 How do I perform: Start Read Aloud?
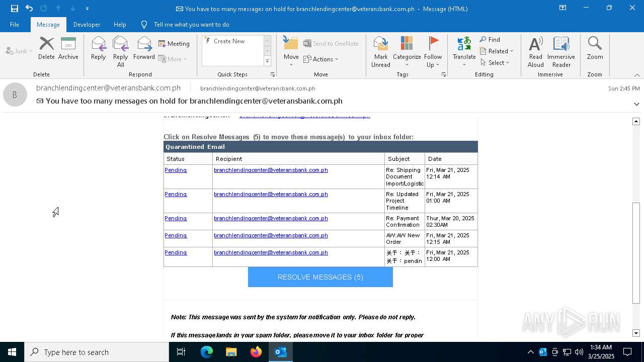[x=536, y=52]
